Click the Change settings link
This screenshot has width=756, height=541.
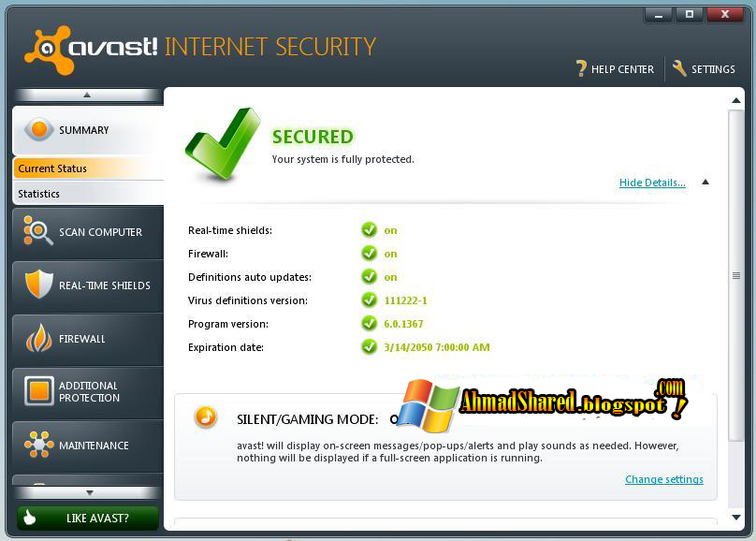pos(664,479)
